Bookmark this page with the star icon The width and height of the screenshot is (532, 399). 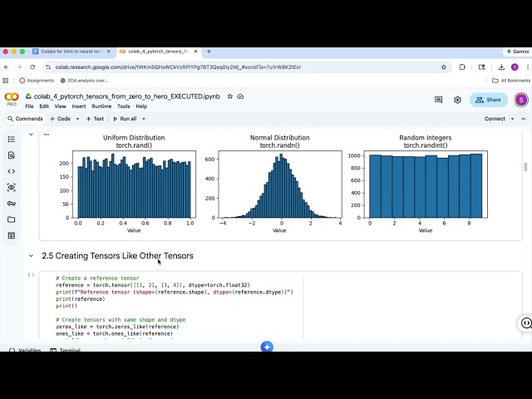point(443,67)
